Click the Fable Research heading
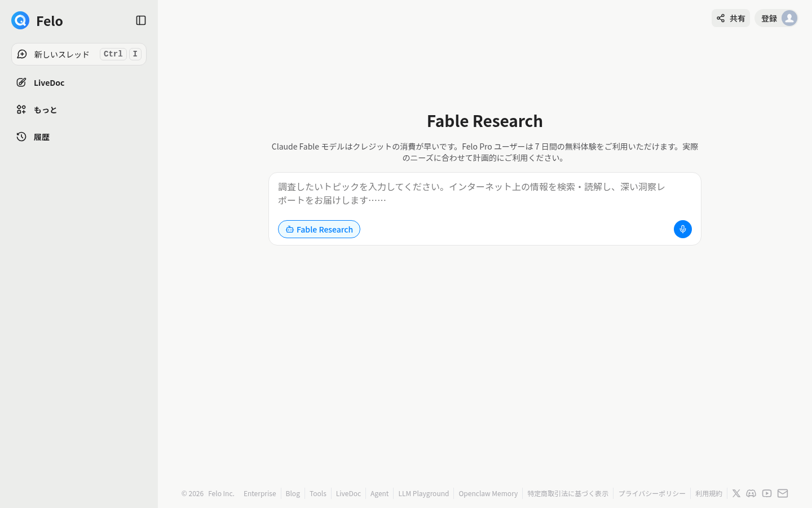Viewport: 812px width, 508px height. [x=485, y=121]
